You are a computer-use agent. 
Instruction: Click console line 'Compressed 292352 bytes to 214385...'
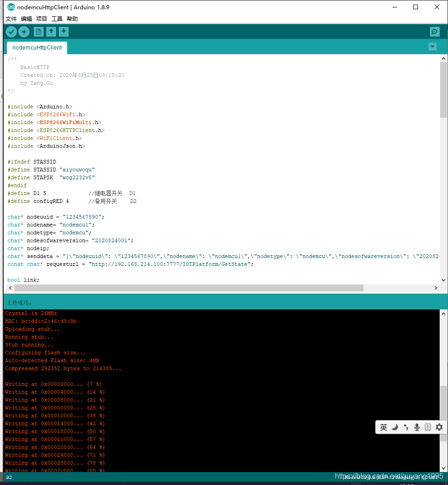coord(63,369)
